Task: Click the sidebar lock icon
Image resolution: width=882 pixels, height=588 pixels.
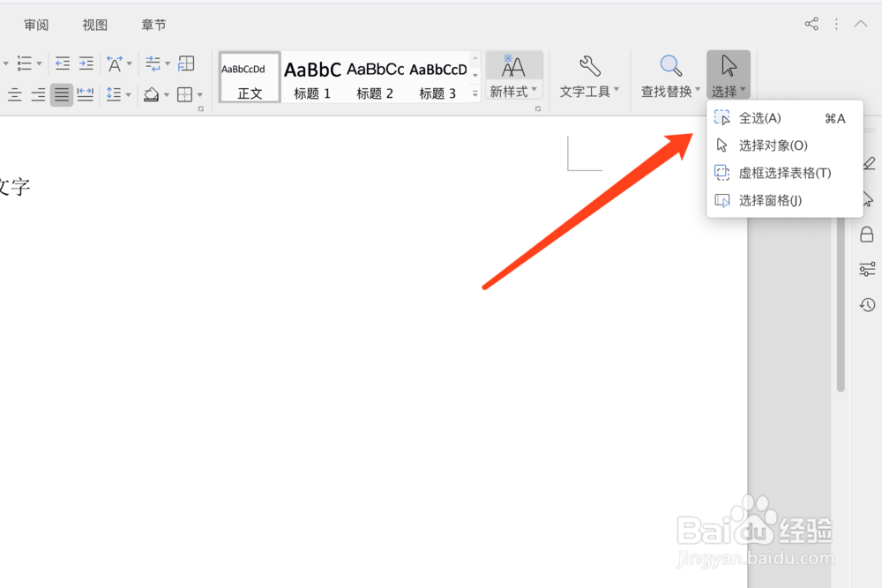Action: coord(867,234)
